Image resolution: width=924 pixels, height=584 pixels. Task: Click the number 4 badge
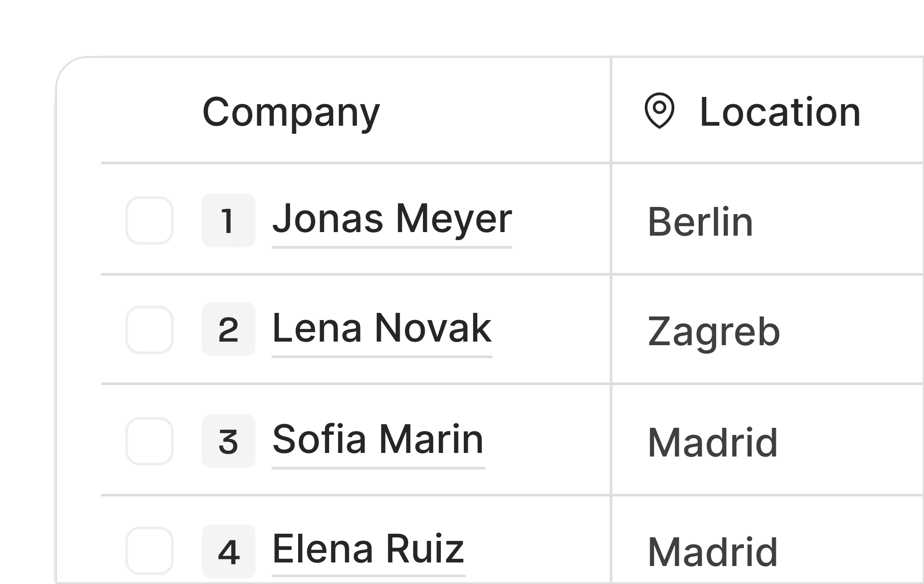click(x=229, y=551)
